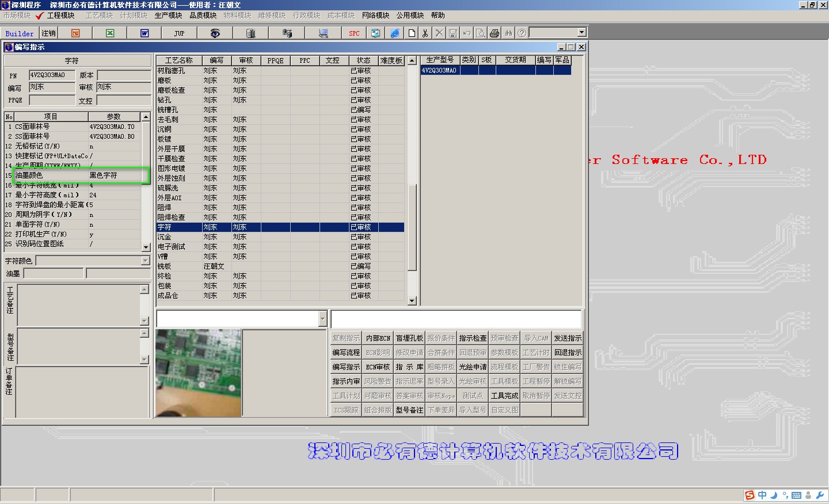This screenshot has width=829, height=504.
Task: Click the 指示内审 button
Action: pos(346,381)
